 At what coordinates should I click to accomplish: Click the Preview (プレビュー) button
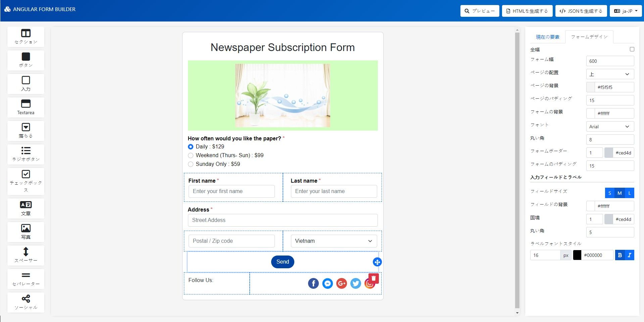point(480,11)
